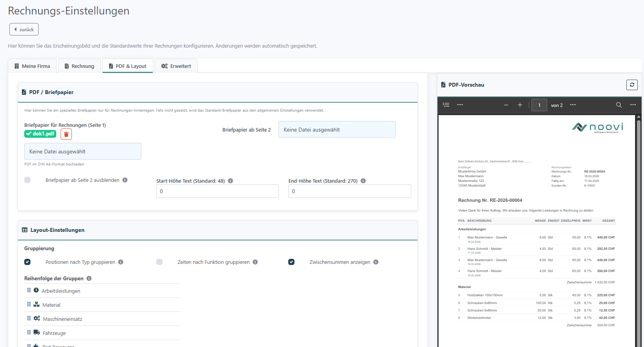The height and width of the screenshot is (347, 644).
Task: Click 'Holzbalken 100x100mm' line in preview
Action: pyautogui.click(x=485, y=295)
